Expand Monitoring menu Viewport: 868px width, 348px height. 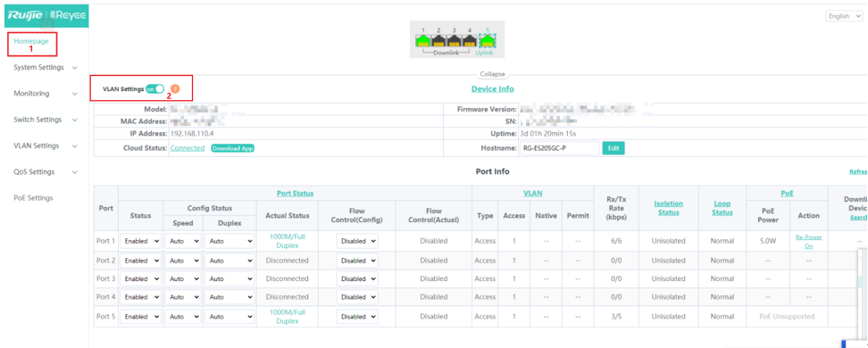click(x=45, y=94)
